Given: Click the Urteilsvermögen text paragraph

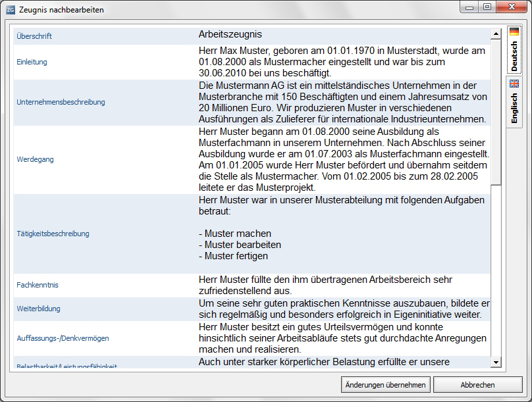Looking at the screenshot, I should [x=344, y=338].
